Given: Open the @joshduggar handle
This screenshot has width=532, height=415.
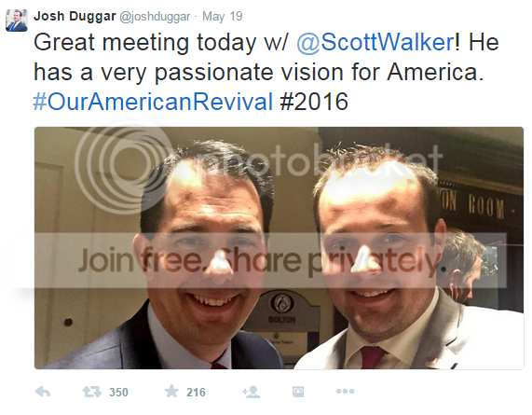Looking at the screenshot, I should (x=155, y=16).
